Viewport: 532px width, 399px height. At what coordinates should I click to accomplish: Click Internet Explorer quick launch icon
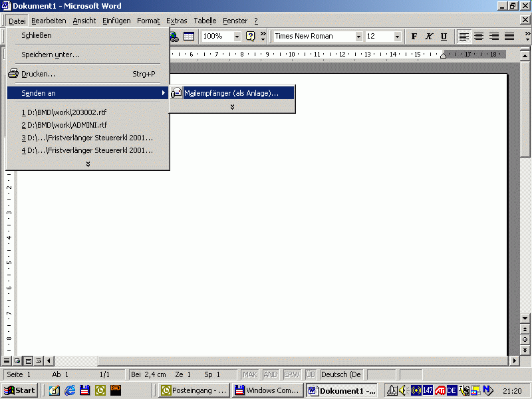[70, 390]
